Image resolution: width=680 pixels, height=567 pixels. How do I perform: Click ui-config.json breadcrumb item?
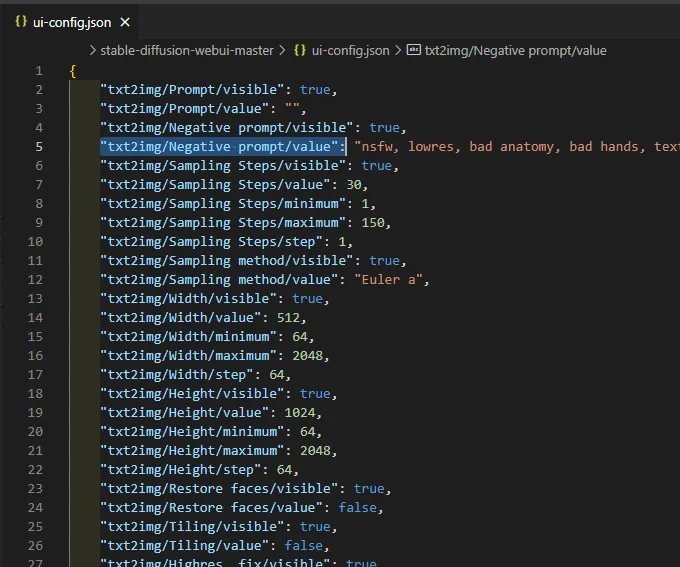click(350, 51)
